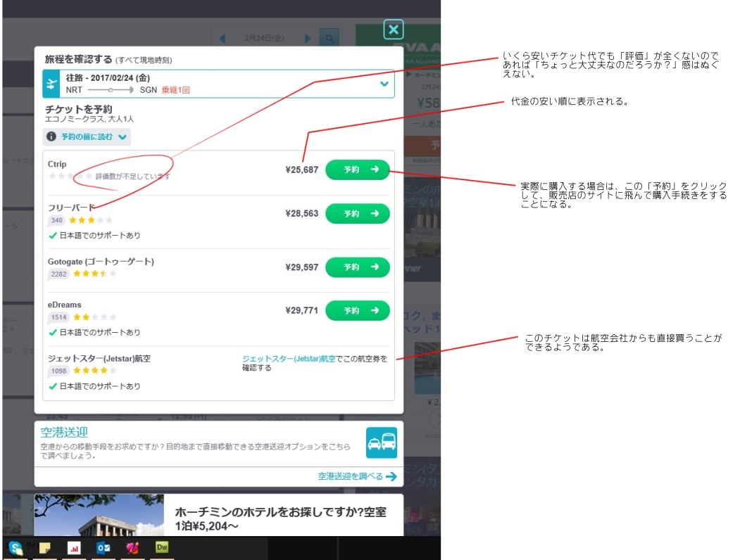Close the itinerary popup with the X icon
This screenshot has width=740, height=560.
393,30
